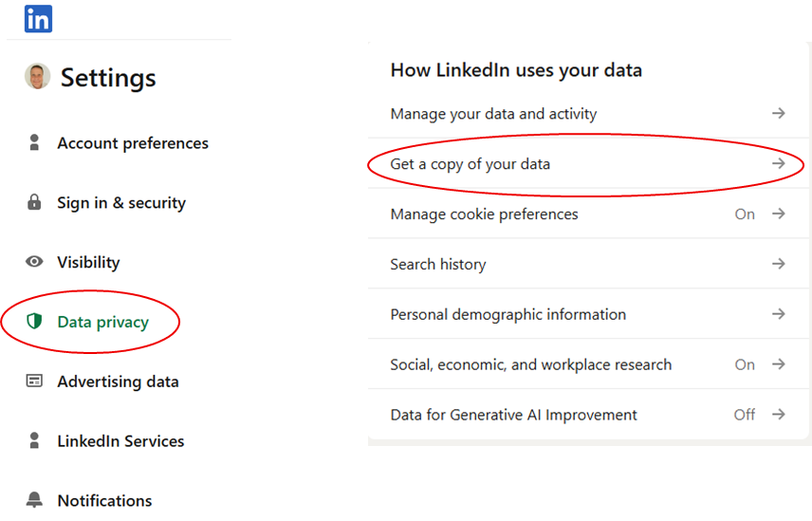Click the Account preferences person icon
The width and height of the screenshot is (812, 521).
click(35, 143)
